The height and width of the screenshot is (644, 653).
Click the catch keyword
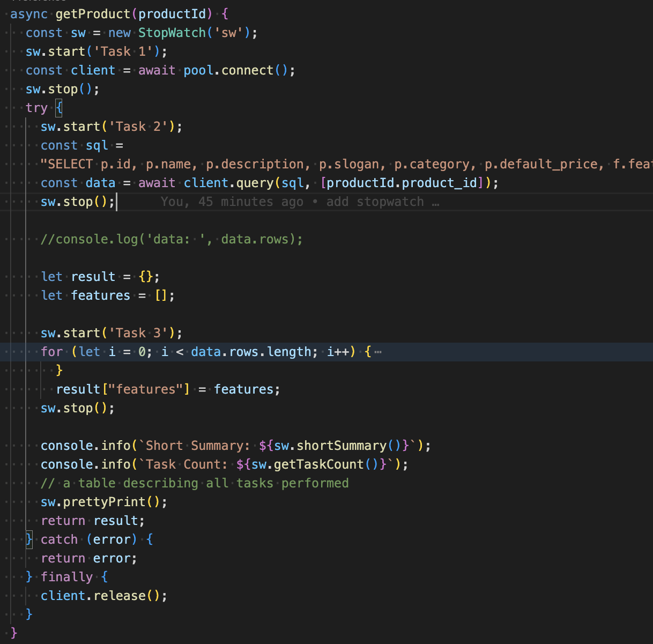[60, 539]
